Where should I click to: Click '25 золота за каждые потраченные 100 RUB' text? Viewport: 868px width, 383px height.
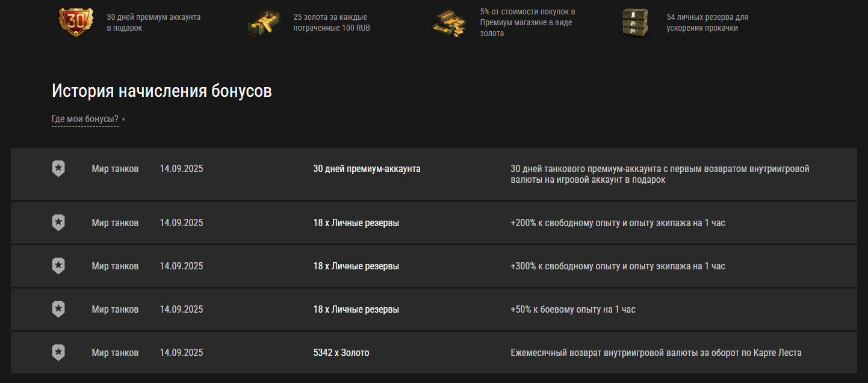click(x=332, y=22)
